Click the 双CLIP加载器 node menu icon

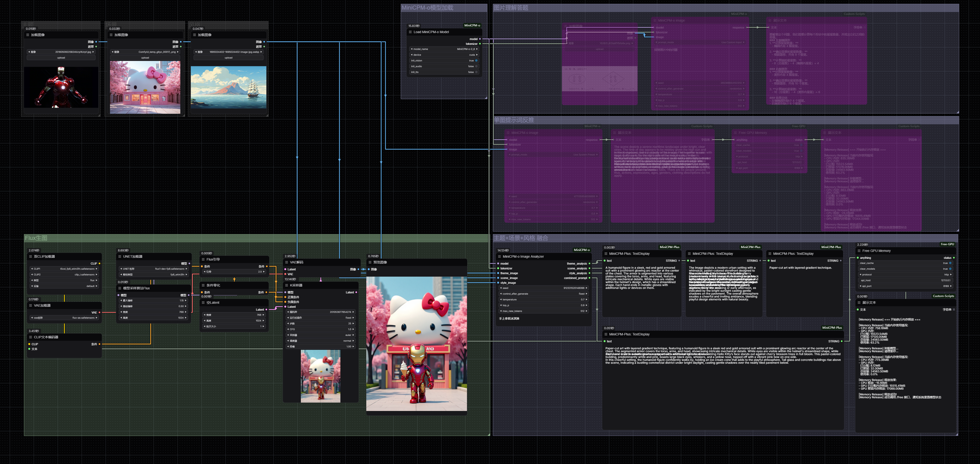coord(30,256)
